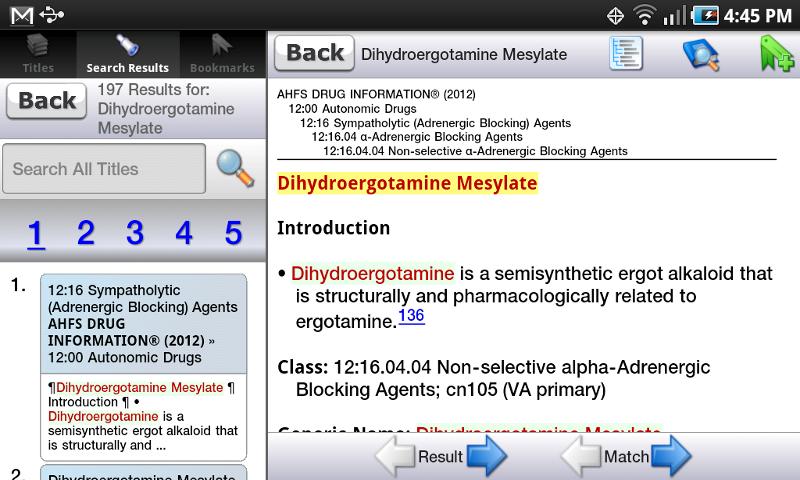Tap '12:16.04.04 Non-selective α-Adrenergic Blocking Agents' breadcrumb

[x=475, y=151]
